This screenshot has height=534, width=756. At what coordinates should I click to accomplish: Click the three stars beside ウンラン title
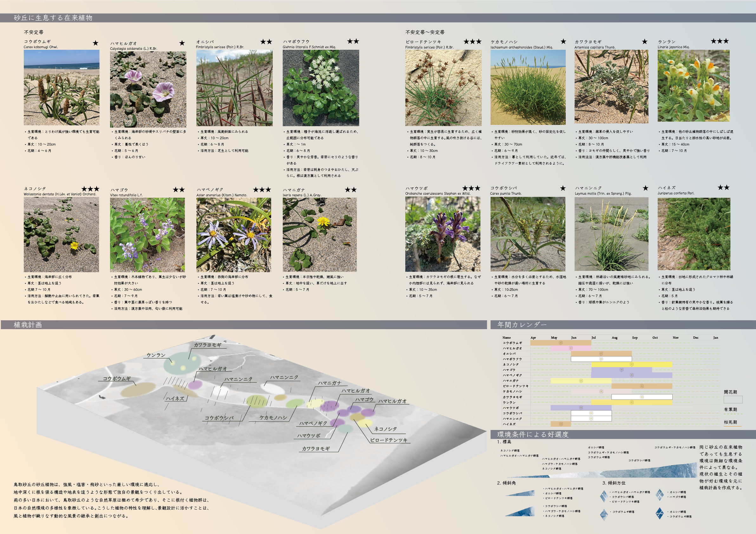720,41
